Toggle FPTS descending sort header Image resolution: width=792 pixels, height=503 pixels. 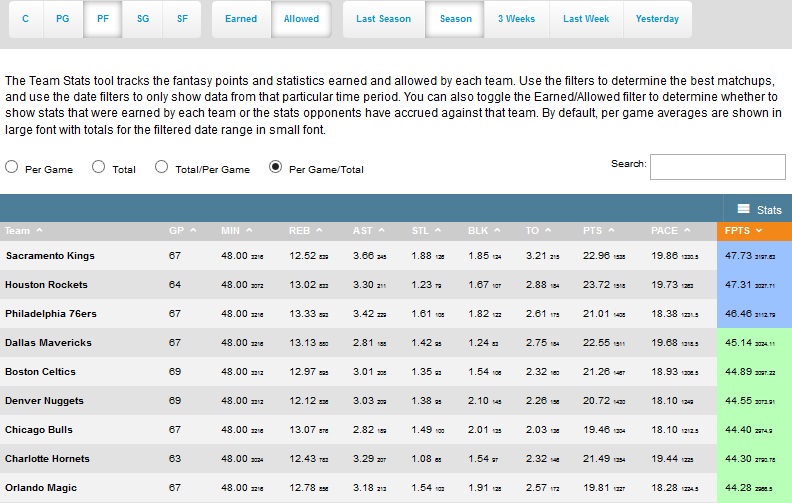(754, 231)
